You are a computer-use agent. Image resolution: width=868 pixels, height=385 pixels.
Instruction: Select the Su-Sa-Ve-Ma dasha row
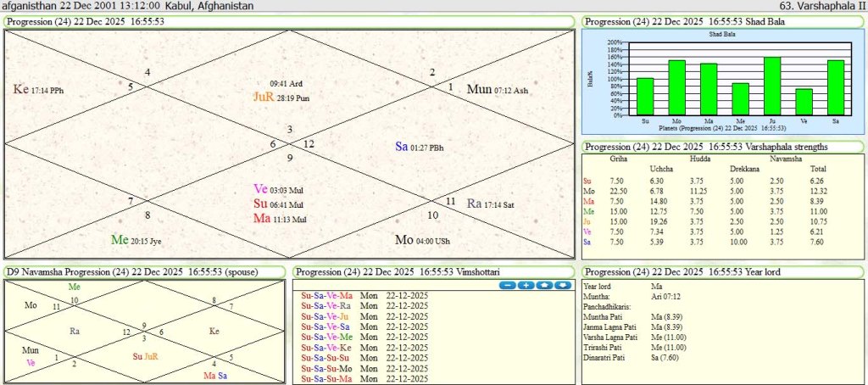(327, 295)
